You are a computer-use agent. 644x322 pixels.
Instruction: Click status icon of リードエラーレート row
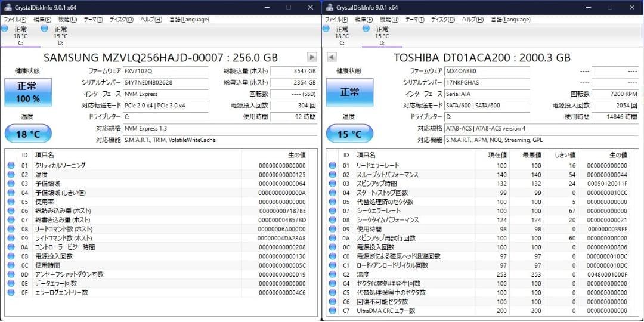click(x=332, y=166)
